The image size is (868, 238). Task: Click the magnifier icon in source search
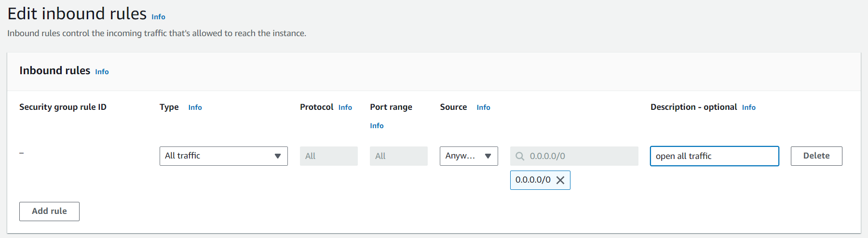point(520,156)
